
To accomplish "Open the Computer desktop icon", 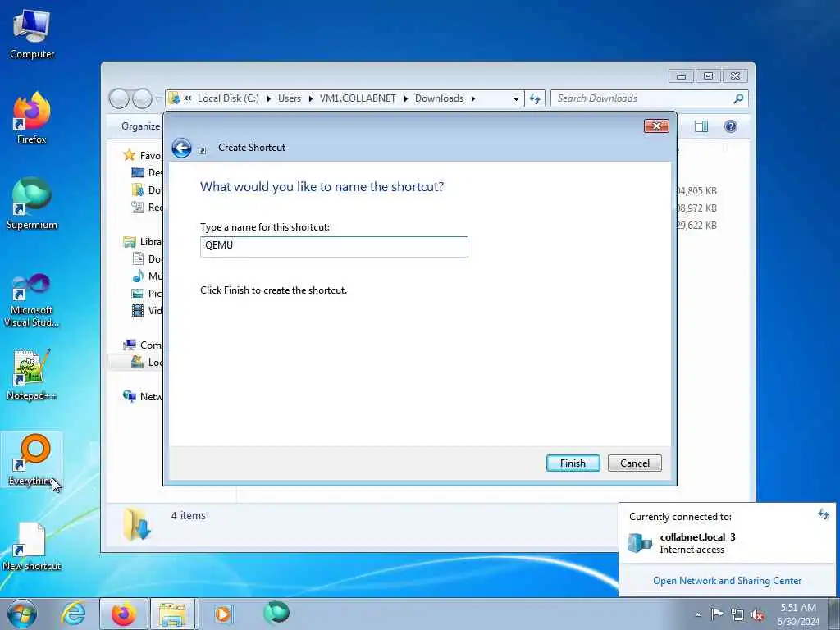I will (x=32, y=34).
